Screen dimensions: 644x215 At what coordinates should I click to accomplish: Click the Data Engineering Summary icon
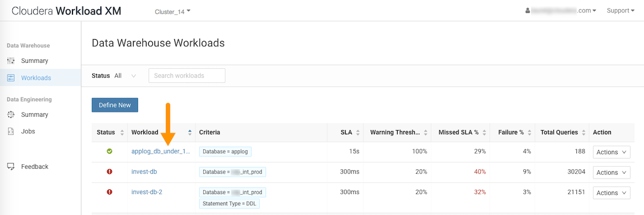pyautogui.click(x=11, y=114)
